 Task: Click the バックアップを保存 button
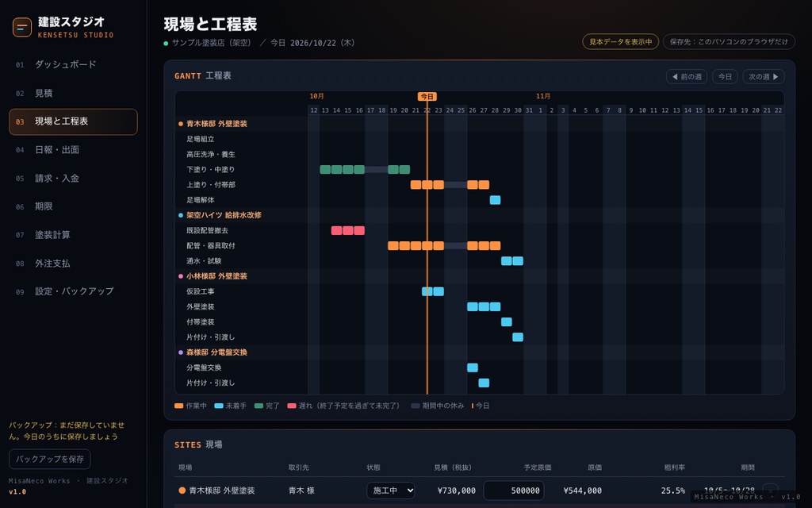[x=50, y=460]
